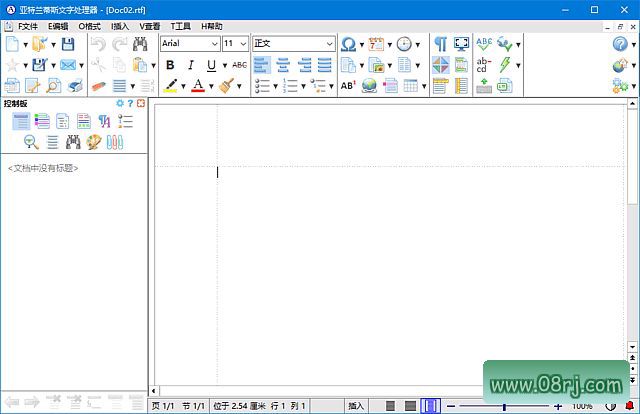640x414 pixels.
Task: Click the paper clips icon in Control Board
Action: (115, 142)
